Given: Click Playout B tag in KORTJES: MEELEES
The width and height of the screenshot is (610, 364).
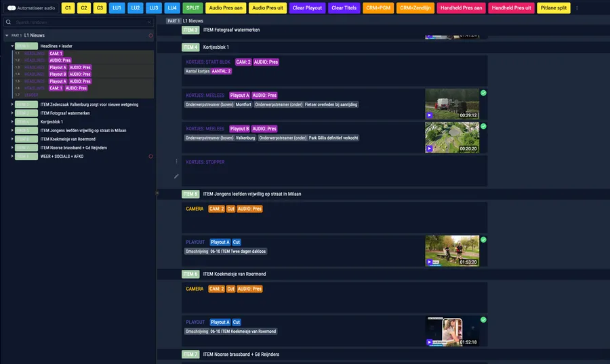Looking at the screenshot, I should [240, 129].
